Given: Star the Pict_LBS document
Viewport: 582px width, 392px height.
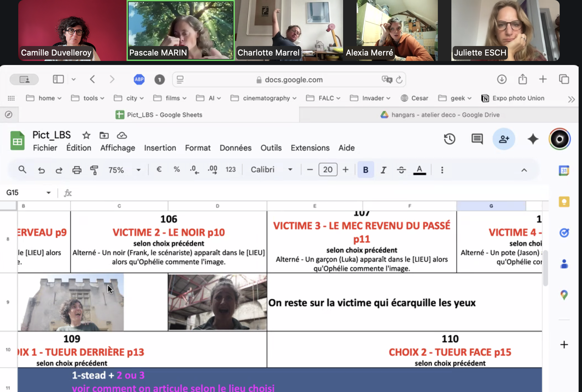Looking at the screenshot, I should 86,135.
